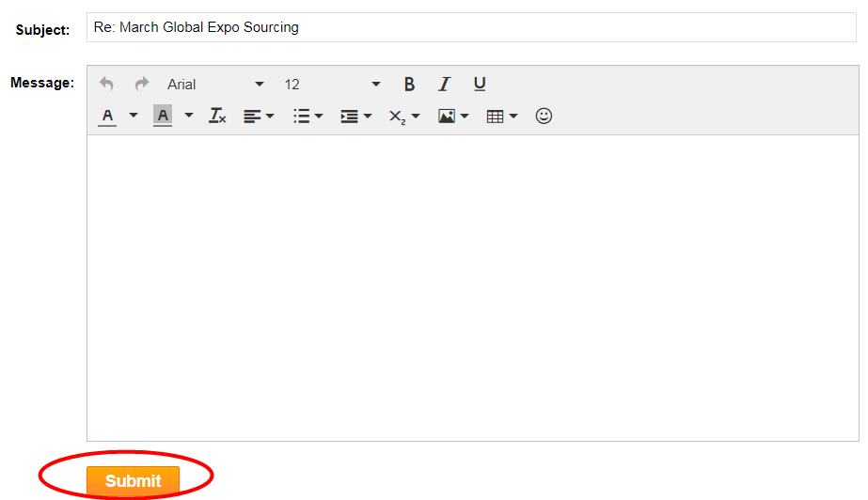Open the Arial font family dropdown
This screenshot has height=500, width=868.
[x=215, y=85]
